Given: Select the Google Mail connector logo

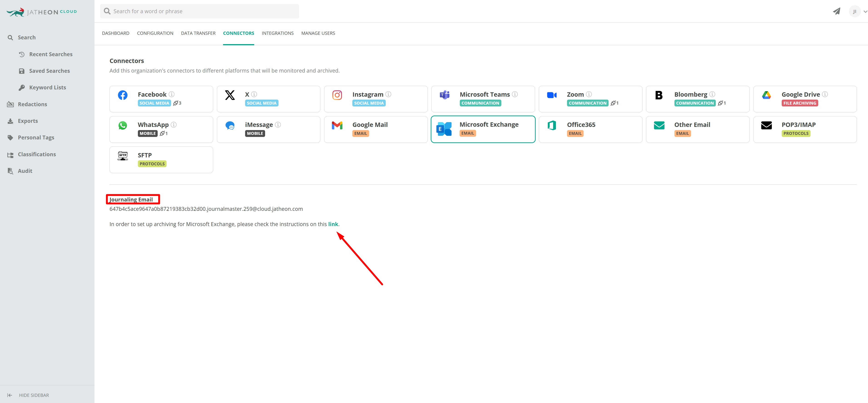Looking at the screenshot, I should point(337,126).
